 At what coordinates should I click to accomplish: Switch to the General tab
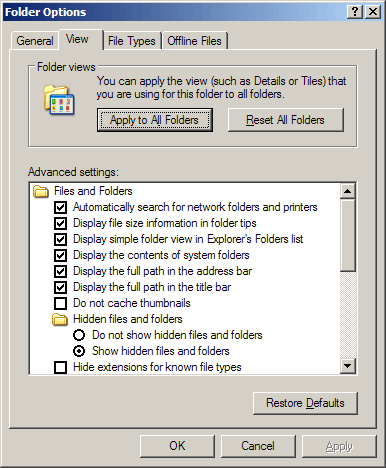point(35,41)
